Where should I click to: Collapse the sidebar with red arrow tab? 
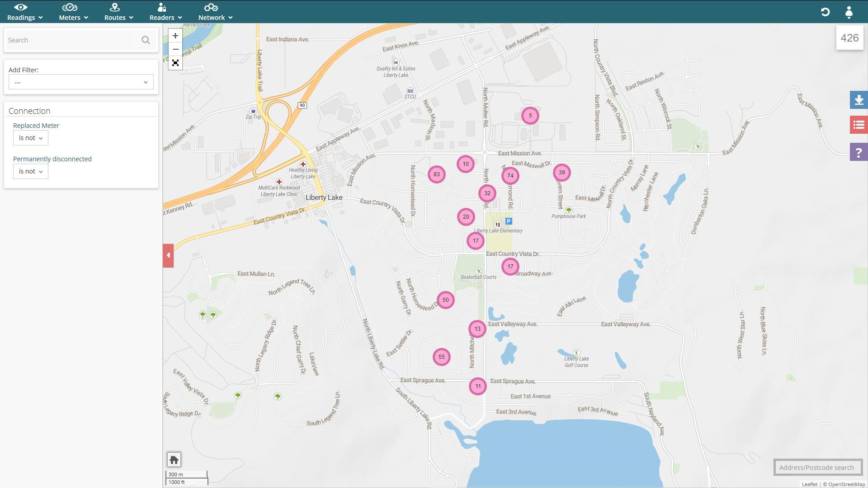168,255
